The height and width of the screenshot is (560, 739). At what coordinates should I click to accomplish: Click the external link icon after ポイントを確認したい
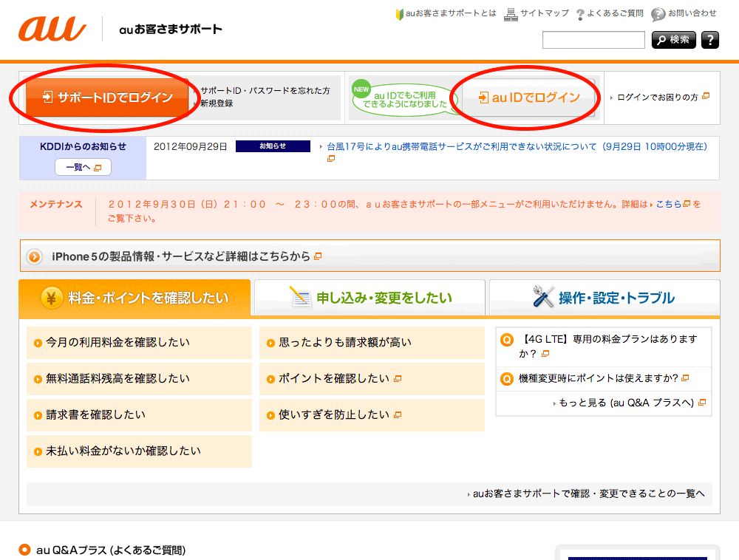point(398,379)
